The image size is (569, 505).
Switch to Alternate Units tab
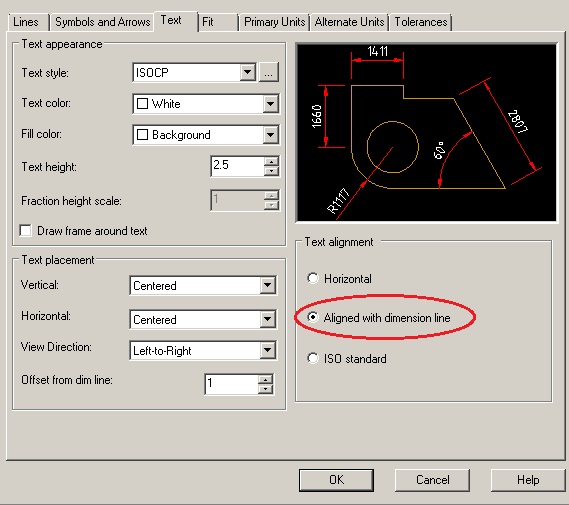click(x=349, y=22)
